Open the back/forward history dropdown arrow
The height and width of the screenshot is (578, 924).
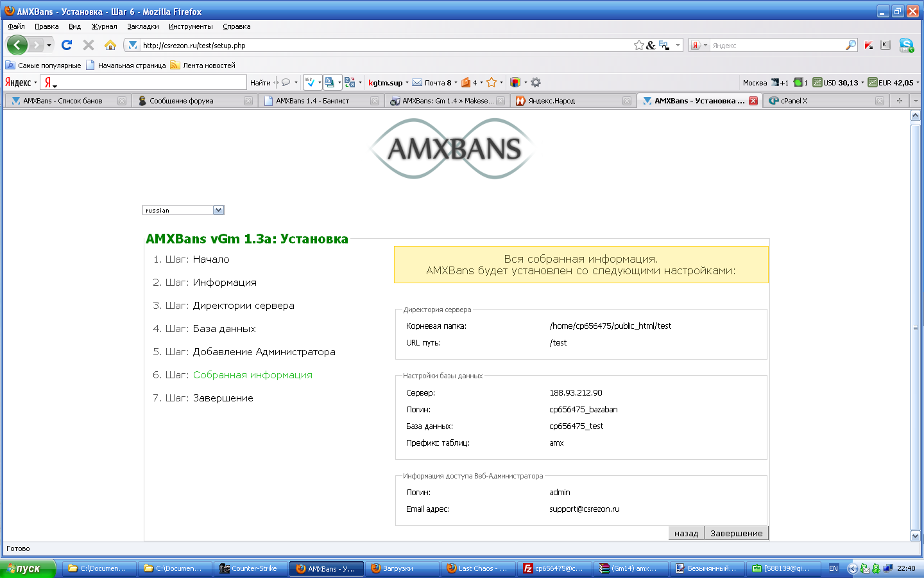click(x=49, y=46)
